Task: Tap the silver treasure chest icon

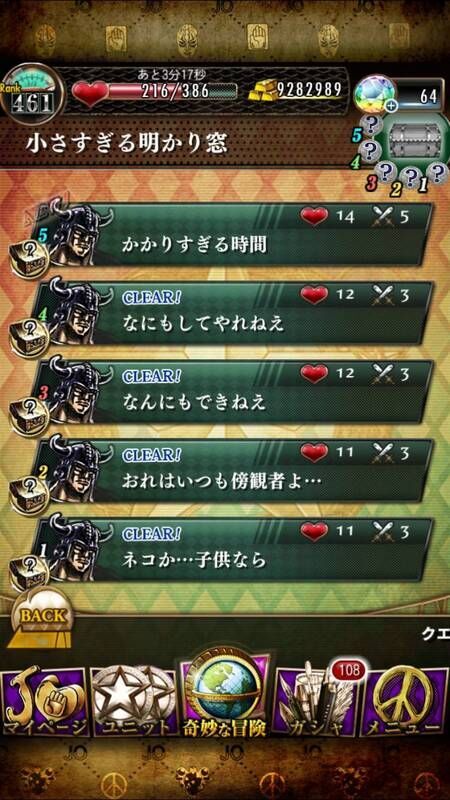Action: coord(415,139)
